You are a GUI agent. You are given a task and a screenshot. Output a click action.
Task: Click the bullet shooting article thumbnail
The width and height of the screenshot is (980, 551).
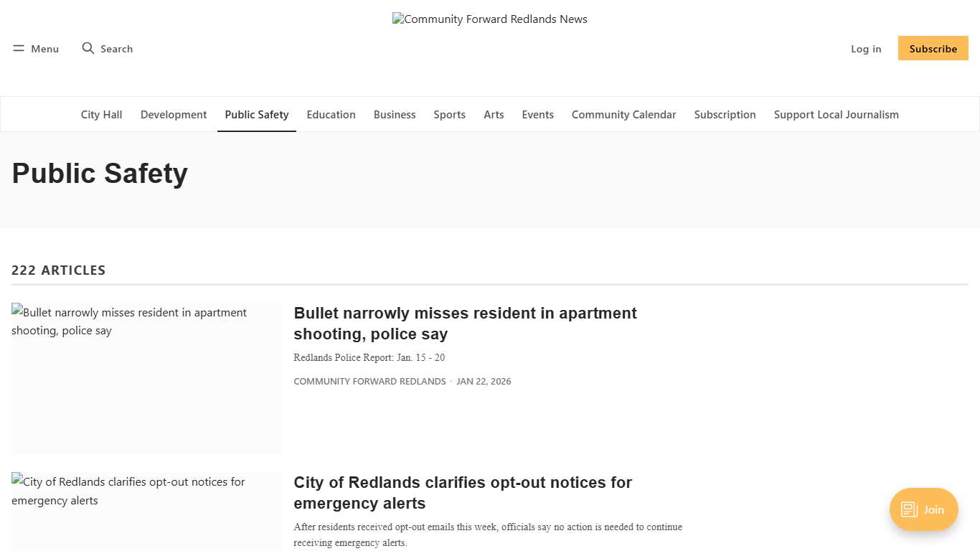(146, 378)
